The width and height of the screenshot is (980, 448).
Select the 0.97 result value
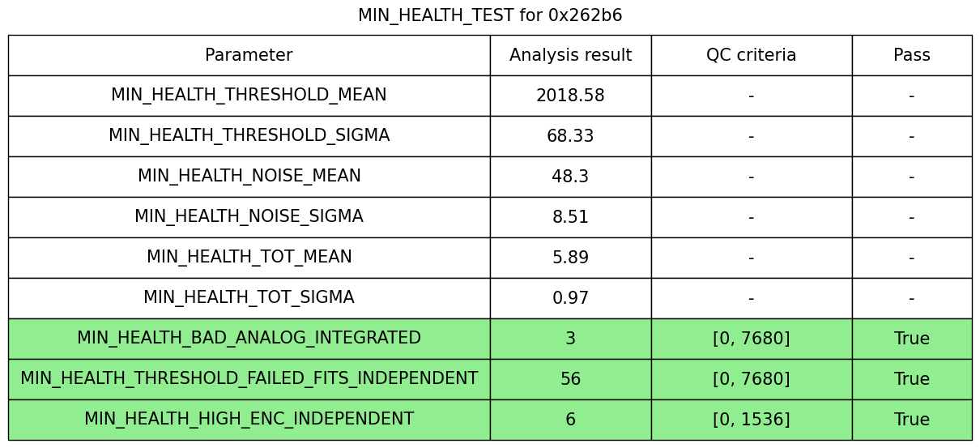[x=570, y=298]
